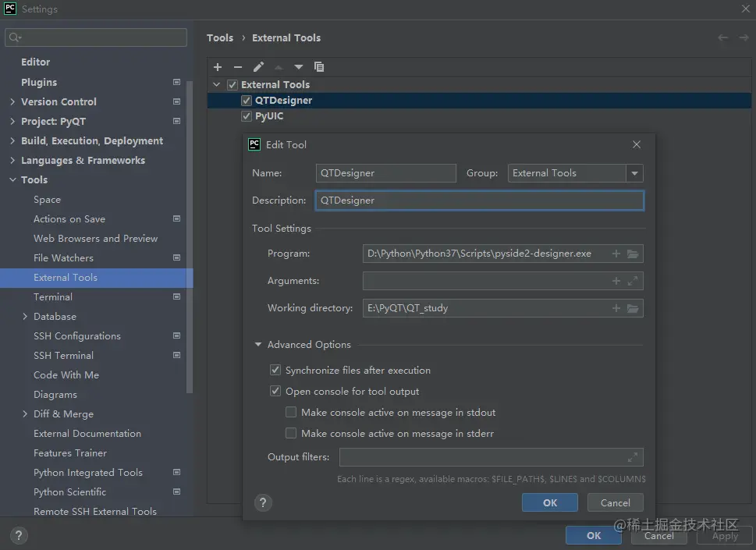Click OK in Edit Tool dialog
756x550 pixels.
550,503
